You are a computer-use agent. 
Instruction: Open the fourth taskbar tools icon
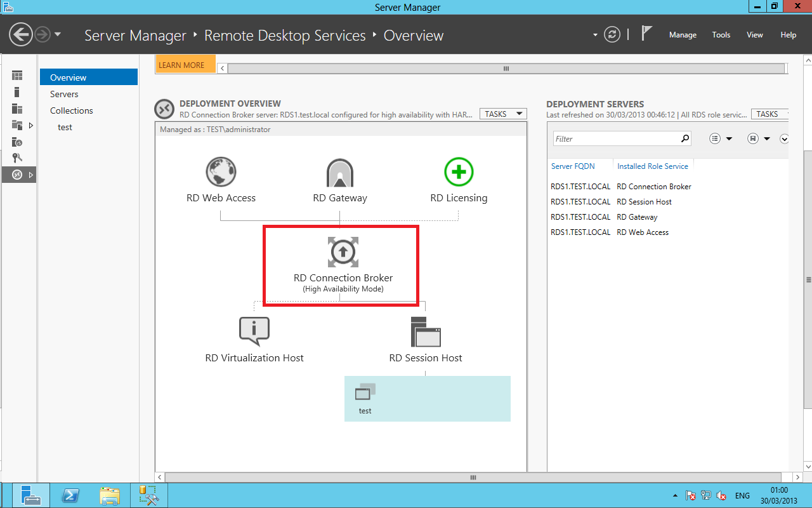149,495
